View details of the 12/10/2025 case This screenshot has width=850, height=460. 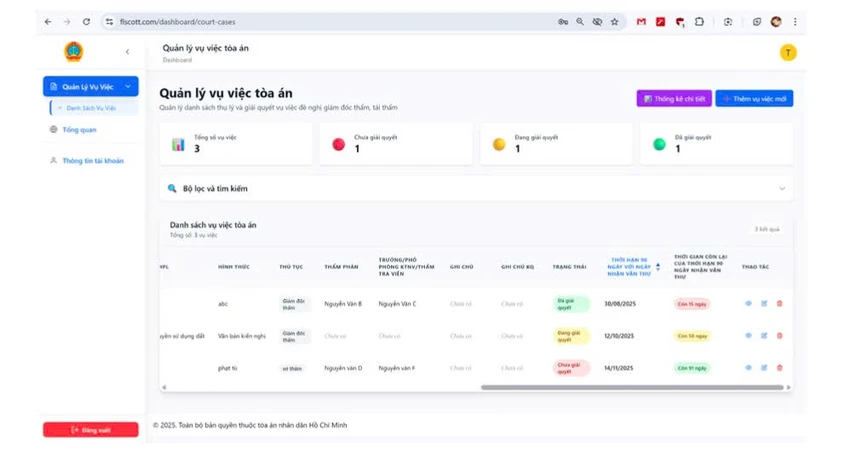[748, 335]
